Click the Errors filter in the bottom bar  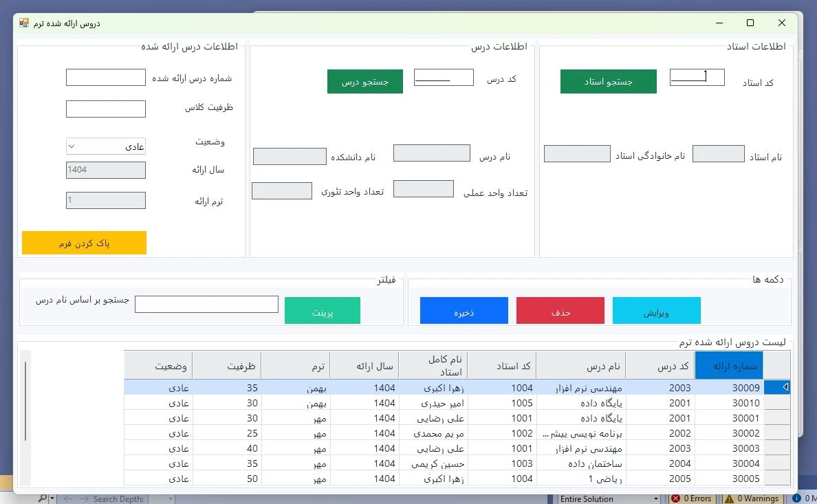pyautogui.click(x=692, y=498)
